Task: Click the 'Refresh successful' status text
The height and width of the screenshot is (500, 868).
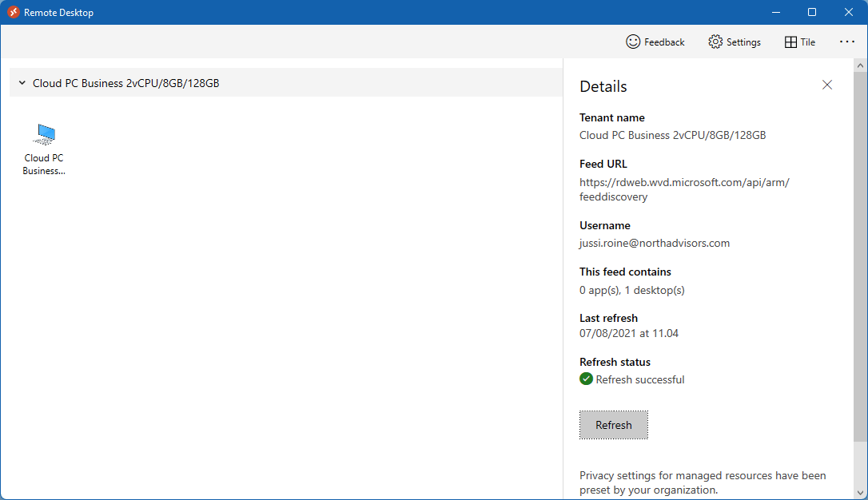Action: point(640,379)
